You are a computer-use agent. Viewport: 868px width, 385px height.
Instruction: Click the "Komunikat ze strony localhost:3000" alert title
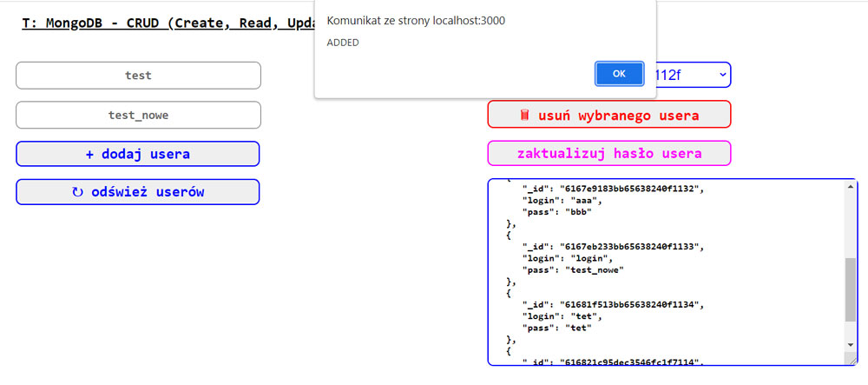[x=416, y=20]
